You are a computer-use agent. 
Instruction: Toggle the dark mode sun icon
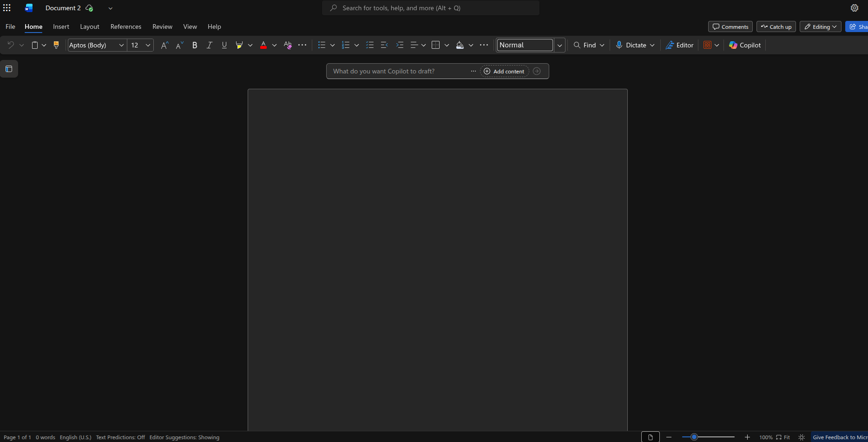point(802,437)
